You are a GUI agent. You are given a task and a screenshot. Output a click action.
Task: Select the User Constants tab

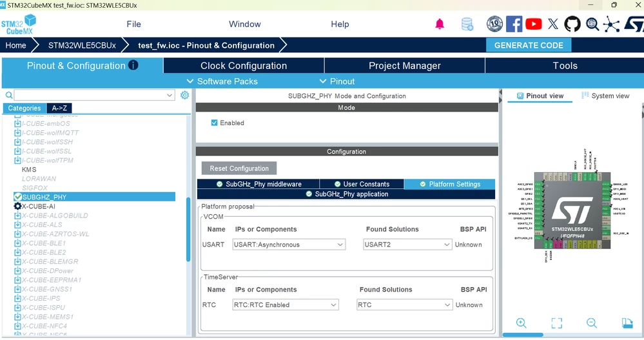362,184
